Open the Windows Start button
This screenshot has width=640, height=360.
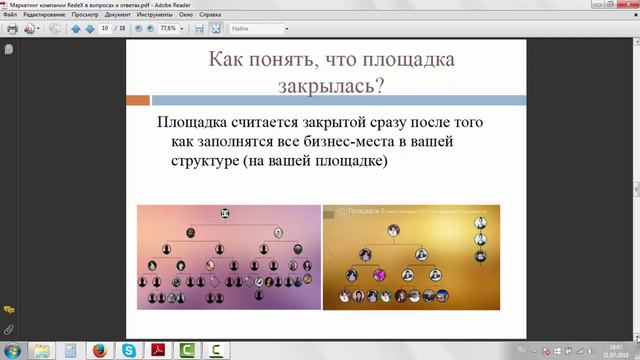tap(12, 351)
